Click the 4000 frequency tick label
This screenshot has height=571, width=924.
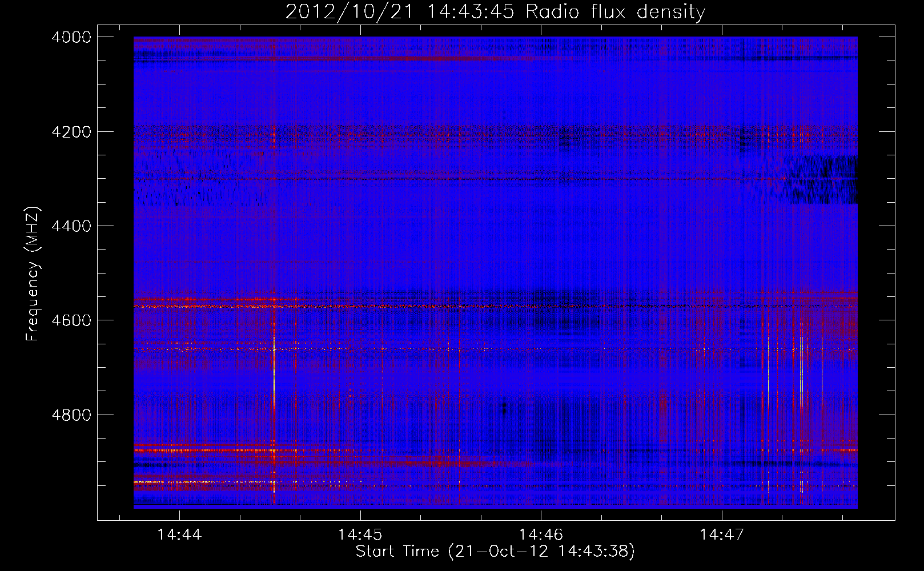pos(71,37)
